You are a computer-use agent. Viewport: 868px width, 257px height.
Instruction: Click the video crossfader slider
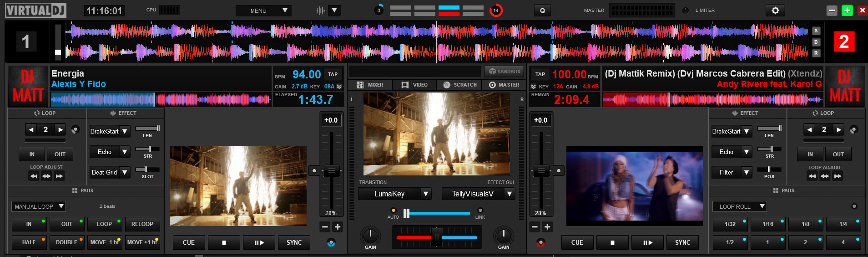[437, 213]
